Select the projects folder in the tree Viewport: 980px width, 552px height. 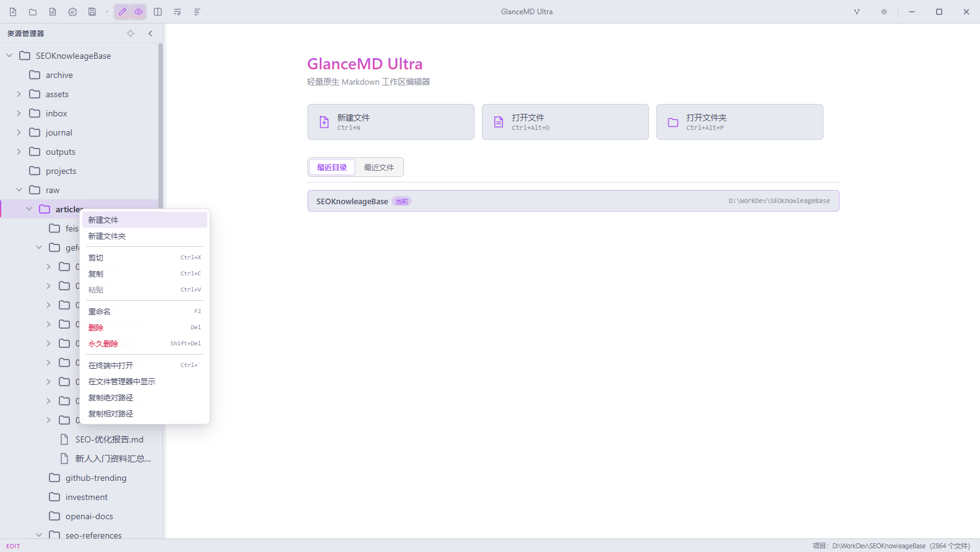(79, 171)
